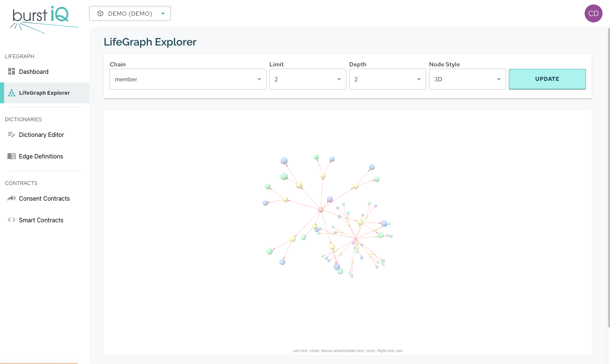Select the Smart Contracts code icon
The image size is (610, 364).
point(11,220)
